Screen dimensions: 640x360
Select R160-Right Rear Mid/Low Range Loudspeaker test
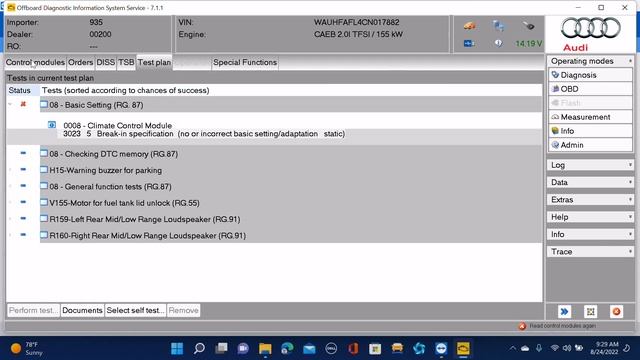148,236
